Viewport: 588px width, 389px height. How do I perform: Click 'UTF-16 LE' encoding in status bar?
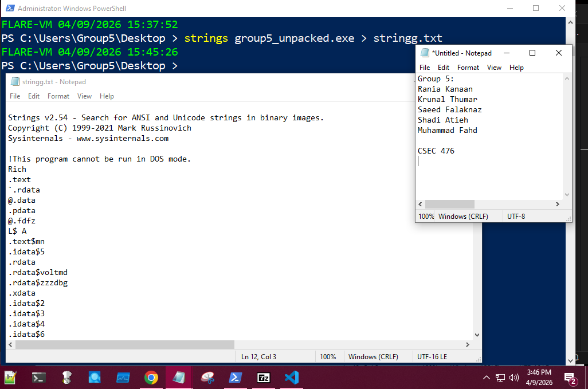point(432,357)
